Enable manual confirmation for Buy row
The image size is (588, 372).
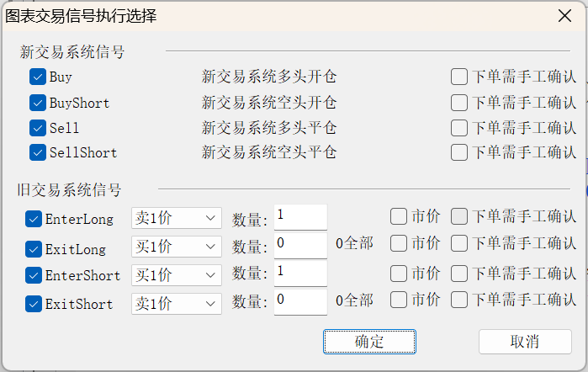point(458,77)
